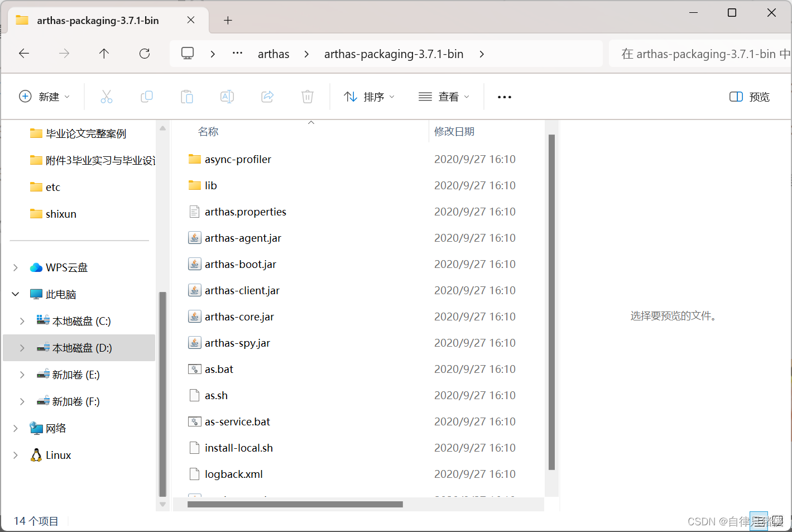
Task: Click the Delete trash icon
Action: 308,97
